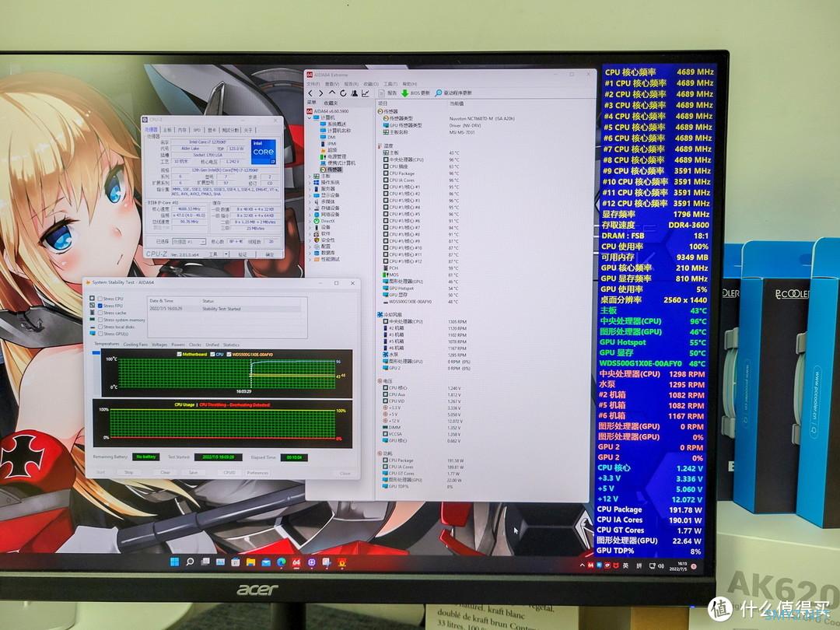This screenshot has width=840, height=630.
Task: Switch to Cooling Fans tab in stability test
Action: (135, 345)
